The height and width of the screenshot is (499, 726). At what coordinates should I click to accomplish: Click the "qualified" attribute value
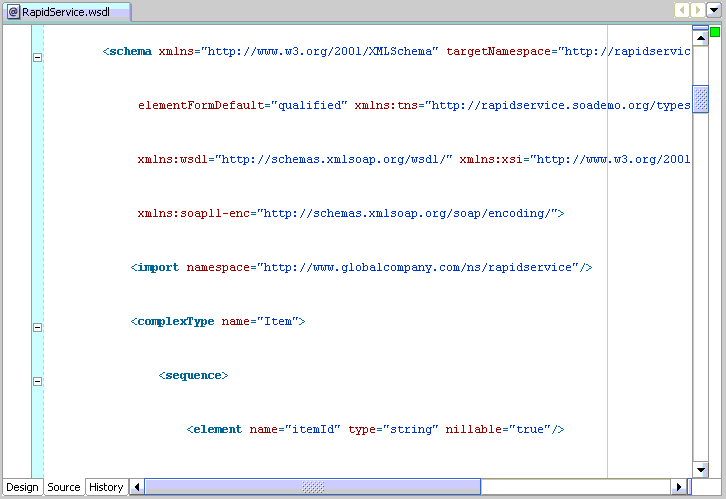(309, 106)
